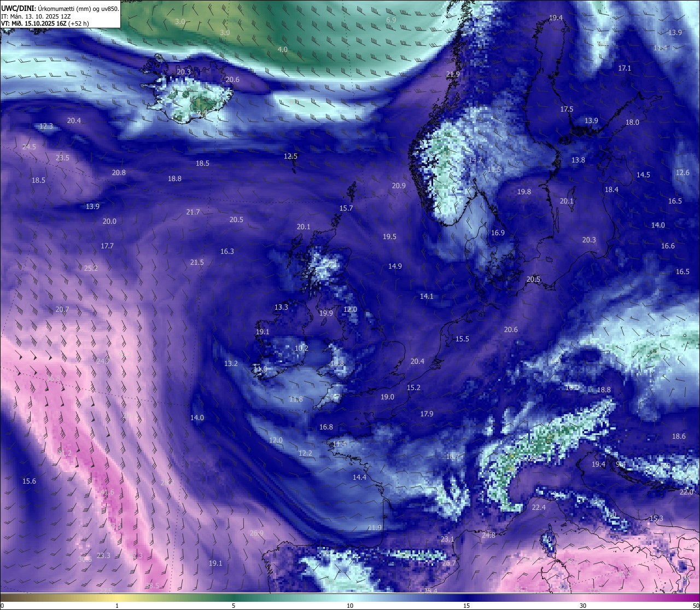Click the map value 13.2

pos(231,363)
